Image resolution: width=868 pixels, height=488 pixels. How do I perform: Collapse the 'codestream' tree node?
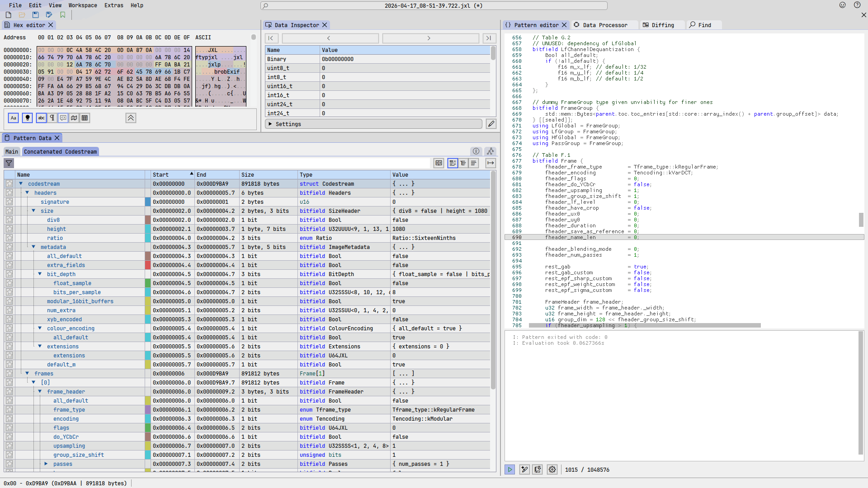(x=21, y=184)
